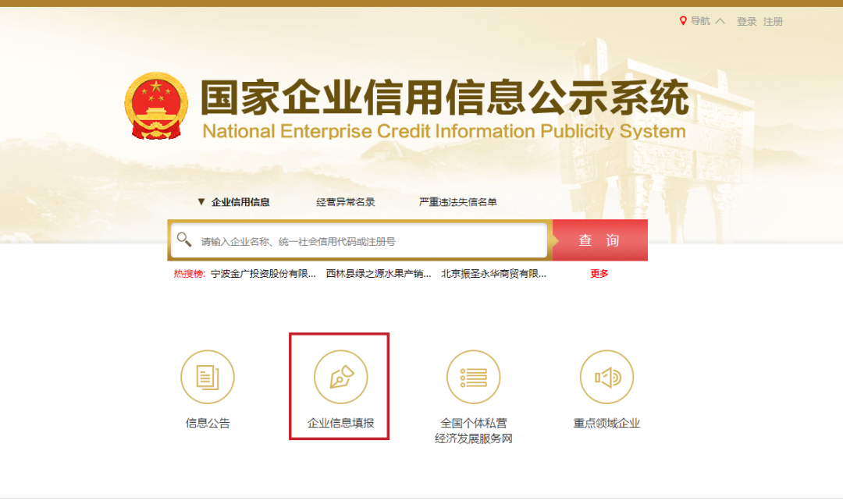Image resolution: width=843 pixels, height=504 pixels.
Task: Click the magnifying glass in search bar
Action: click(185, 240)
